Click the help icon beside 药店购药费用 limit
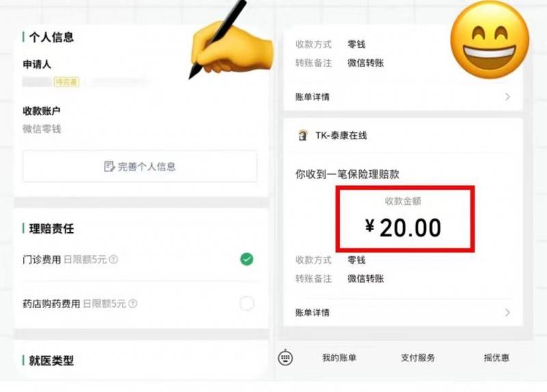 click(133, 304)
